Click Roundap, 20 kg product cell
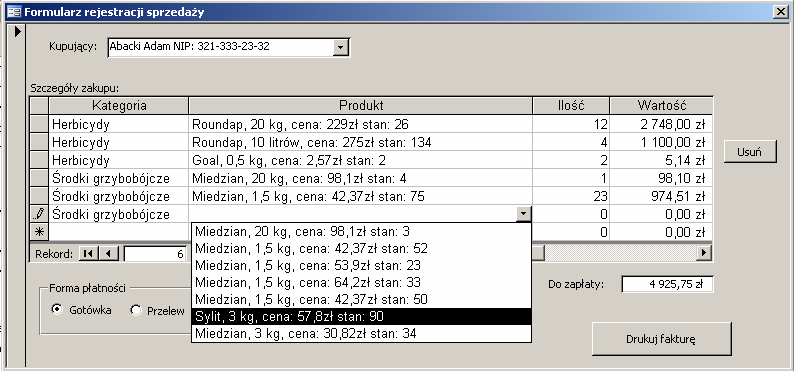794x371 pixels. pyautogui.click(x=361, y=124)
